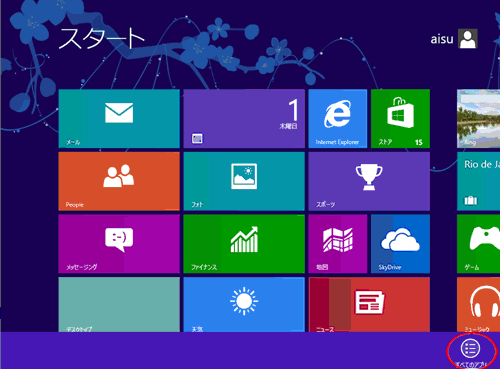The image size is (500, 369).
Task: Open the Mail tile
Action: tap(119, 119)
